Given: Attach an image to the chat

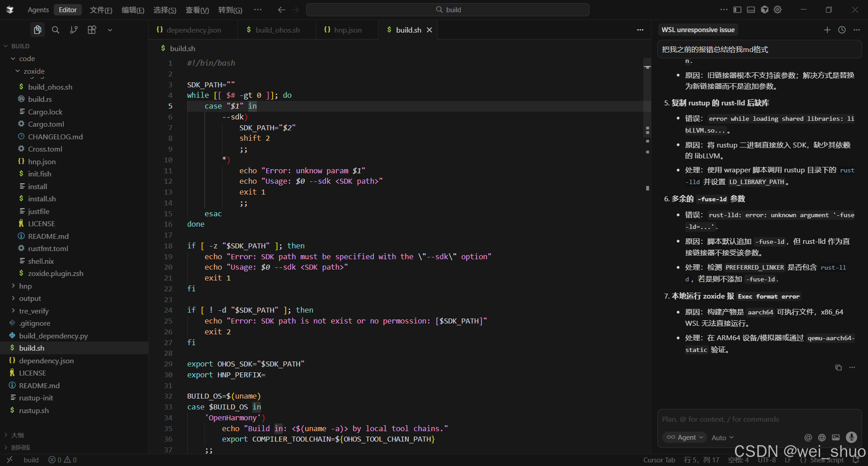Looking at the screenshot, I should pos(836,437).
